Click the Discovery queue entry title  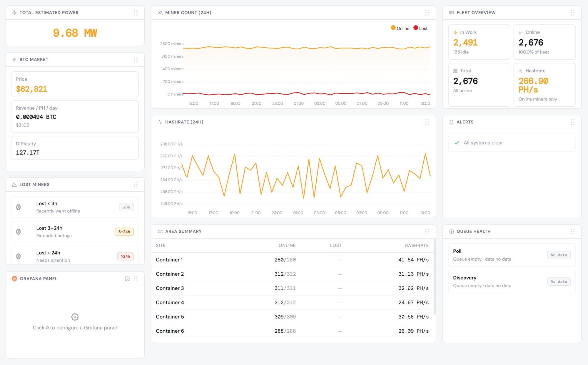coord(465,278)
